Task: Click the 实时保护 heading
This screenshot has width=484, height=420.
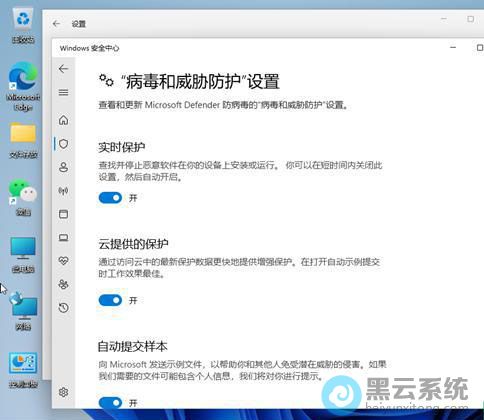Action: tap(122, 147)
